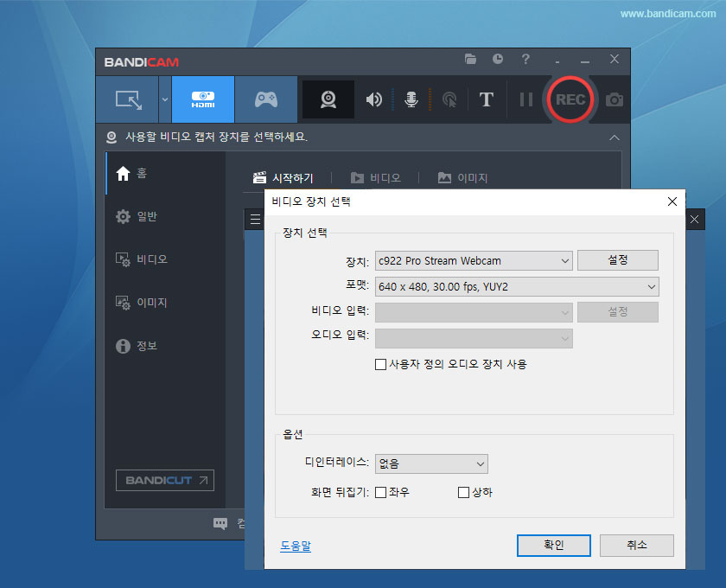This screenshot has height=588, width=726.
Task: Open the 비디오 sidebar item
Action: coord(165,259)
